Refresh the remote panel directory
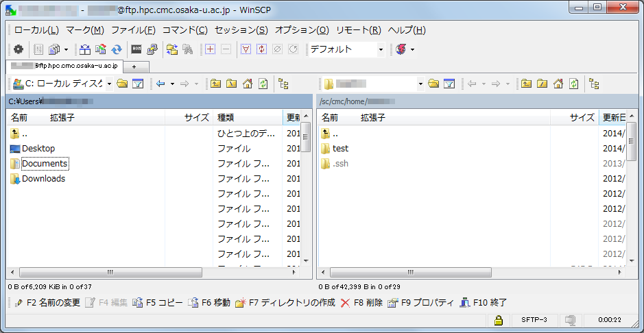Viewport: 644px width, 333px height. 573,84
